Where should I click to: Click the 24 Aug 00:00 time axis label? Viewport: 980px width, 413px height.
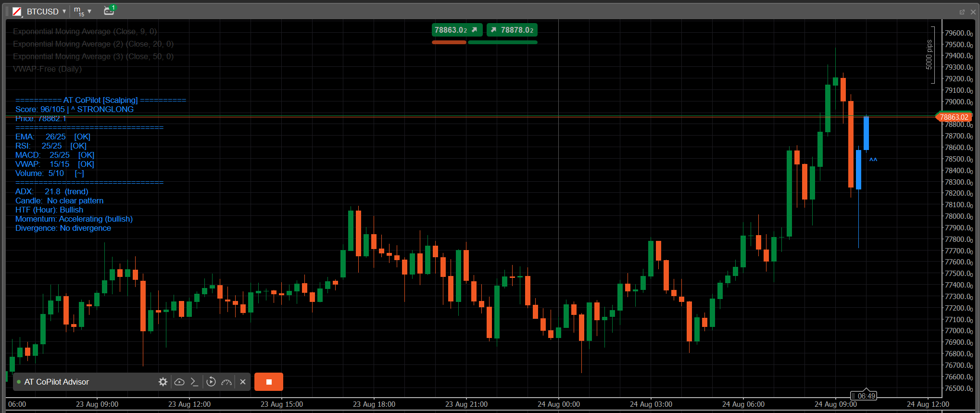[559, 404]
